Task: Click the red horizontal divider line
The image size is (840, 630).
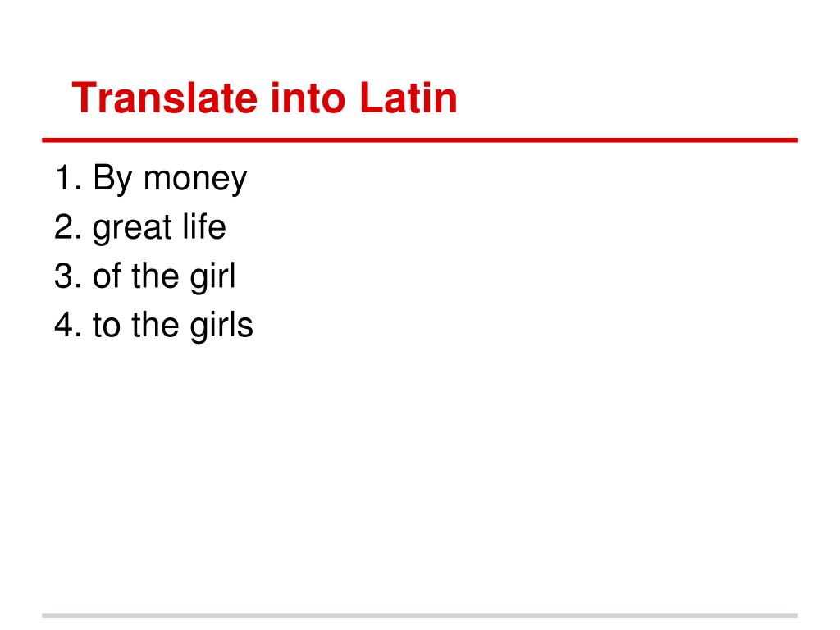Action: (420, 139)
